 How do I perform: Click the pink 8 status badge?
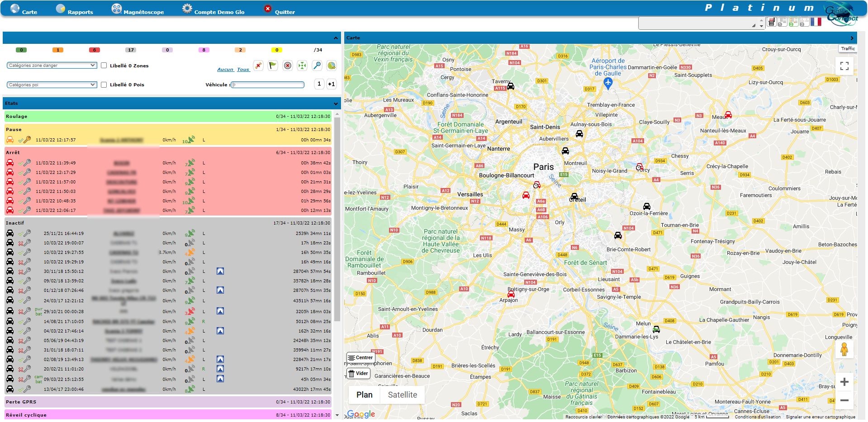click(204, 50)
